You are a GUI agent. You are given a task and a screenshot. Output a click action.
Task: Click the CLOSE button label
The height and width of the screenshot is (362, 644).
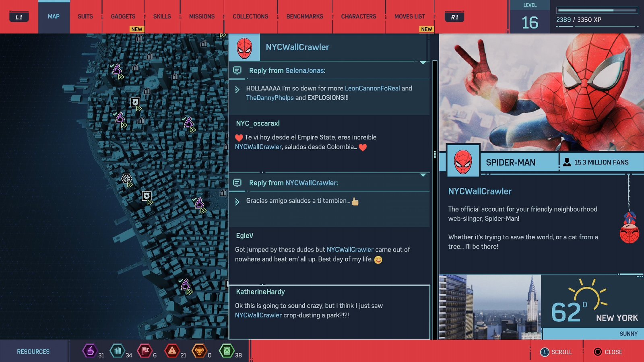pyautogui.click(x=613, y=352)
